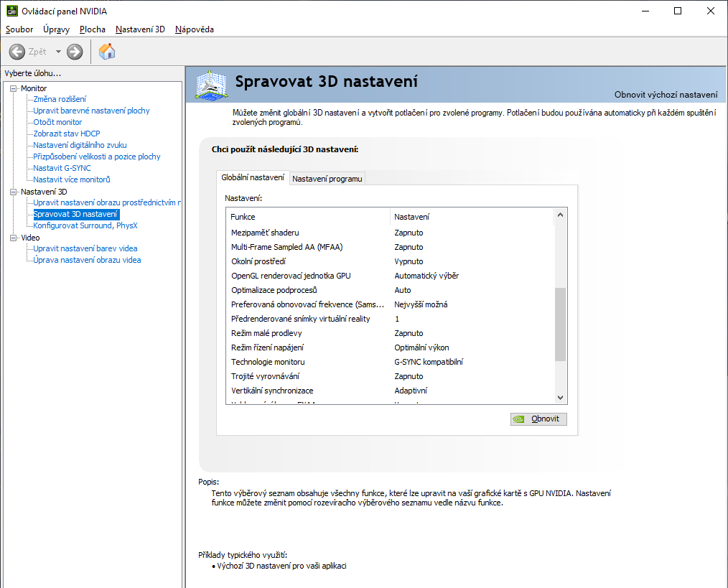Image resolution: width=728 pixels, height=588 pixels.
Task: Open Konfigurovat Surround, PhysX
Action: coord(85,225)
